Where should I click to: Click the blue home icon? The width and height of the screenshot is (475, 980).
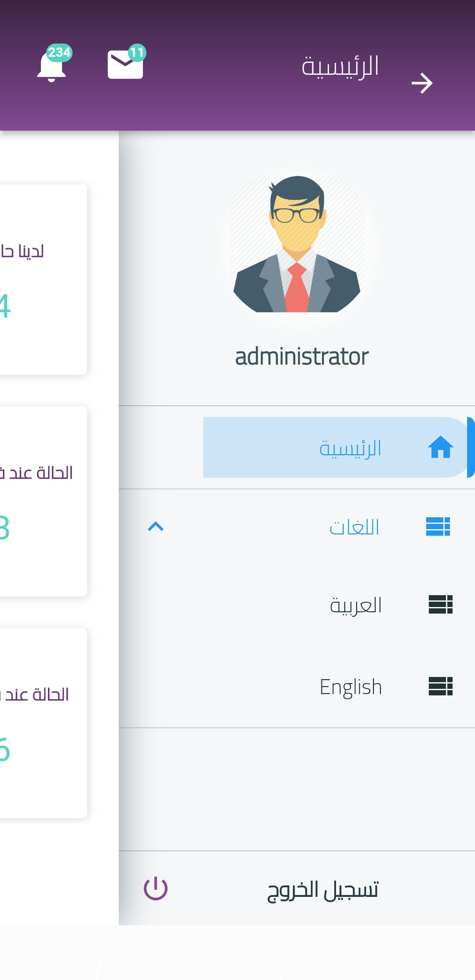click(x=440, y=447)
